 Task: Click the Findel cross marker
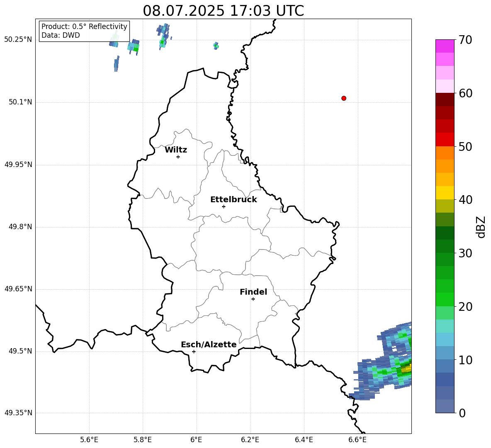click(253, 299)
